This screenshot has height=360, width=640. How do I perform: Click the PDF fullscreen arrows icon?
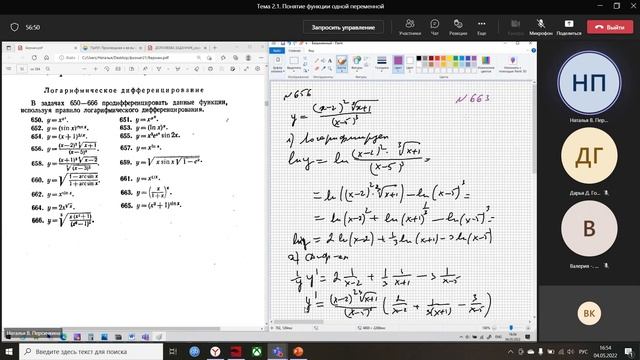pyautogui.click(x=246, y=69)
